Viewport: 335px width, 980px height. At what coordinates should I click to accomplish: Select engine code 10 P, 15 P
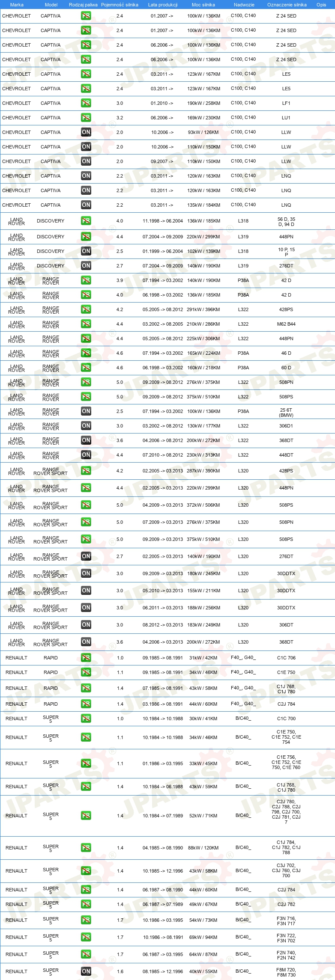pyautogui.click(x=286, y=252)
